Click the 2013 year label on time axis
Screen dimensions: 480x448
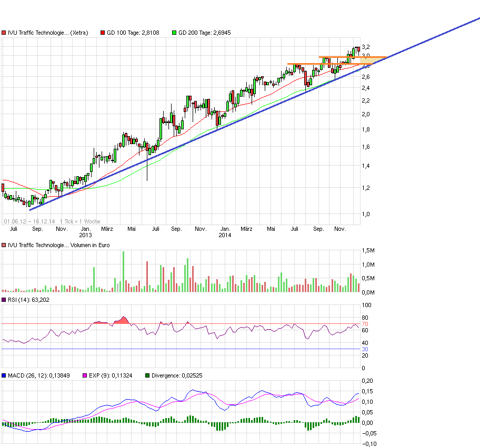[85, 235]
